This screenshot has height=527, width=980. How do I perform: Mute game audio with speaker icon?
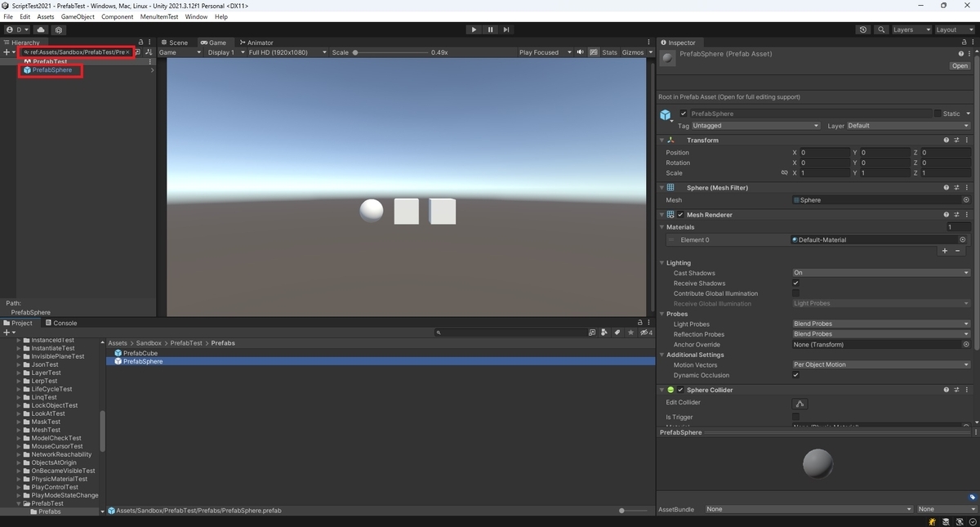click(581, 52)
